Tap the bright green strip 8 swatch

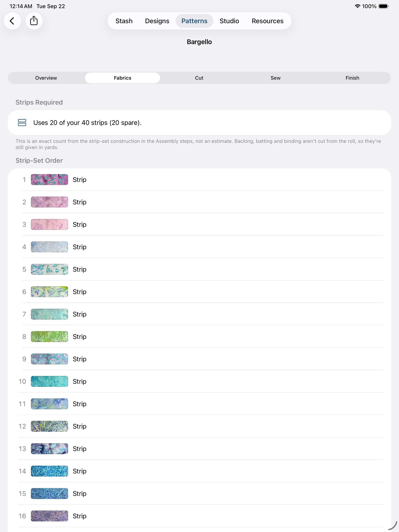point(49,337)
